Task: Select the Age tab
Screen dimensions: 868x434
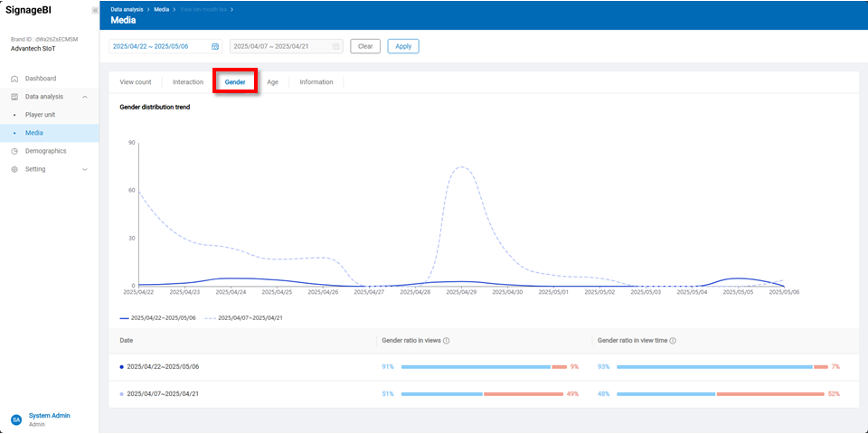Action: tap(272, 82)
